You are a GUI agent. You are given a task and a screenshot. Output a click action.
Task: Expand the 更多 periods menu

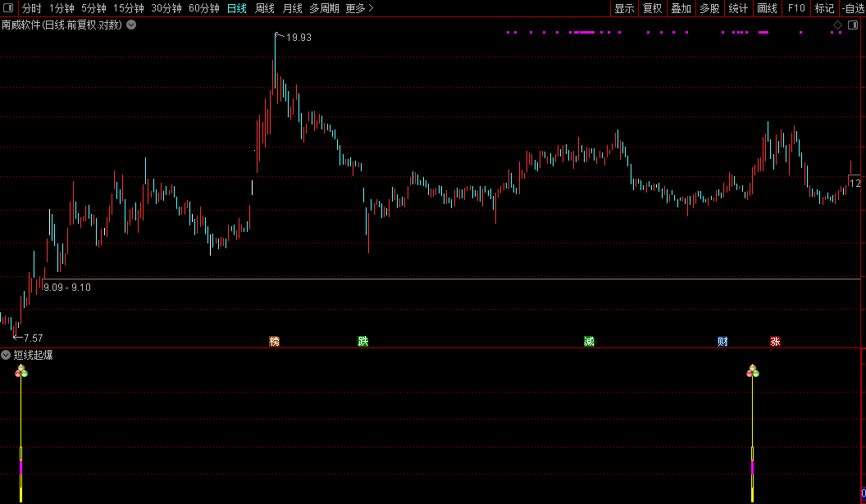coord(359,8)
